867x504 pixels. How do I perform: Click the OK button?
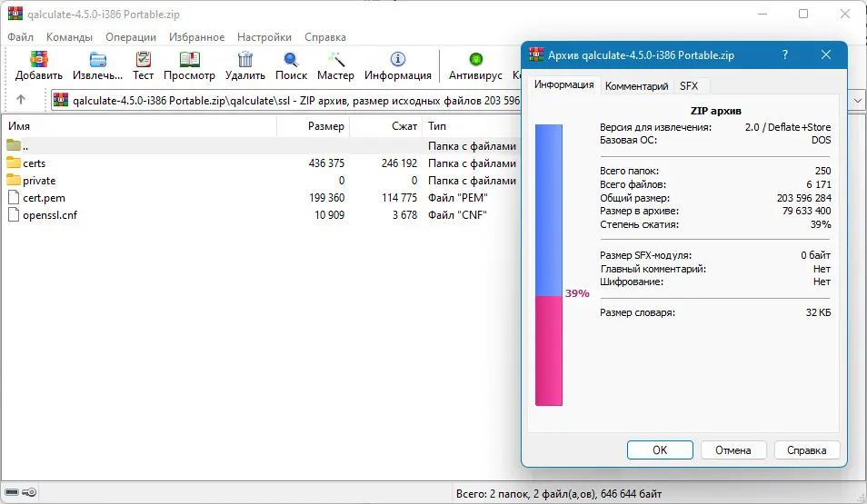(x=660, y=450)
